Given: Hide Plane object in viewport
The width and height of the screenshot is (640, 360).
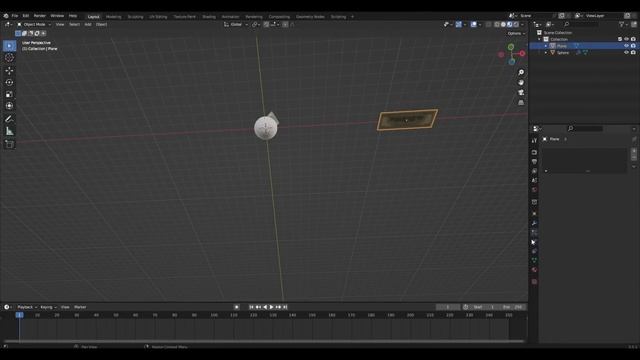Looking at the screenshot, I should [626, 46].
